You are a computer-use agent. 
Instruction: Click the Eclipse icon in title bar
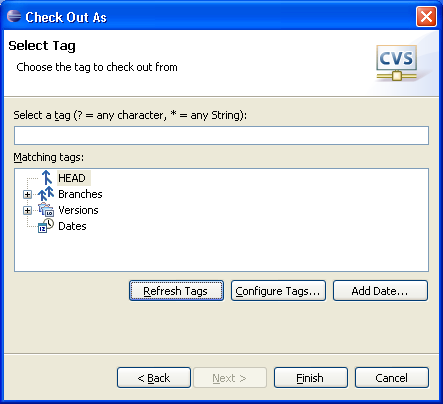(x=14, y=16)
